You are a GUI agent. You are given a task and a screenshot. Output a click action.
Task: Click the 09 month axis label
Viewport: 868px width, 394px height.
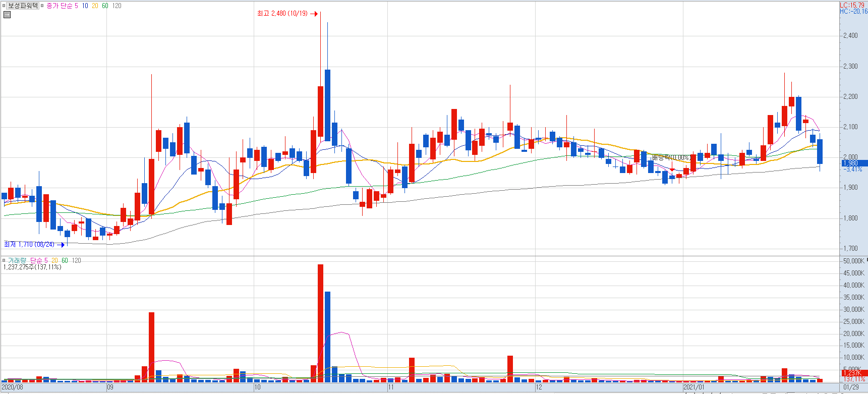110,387
